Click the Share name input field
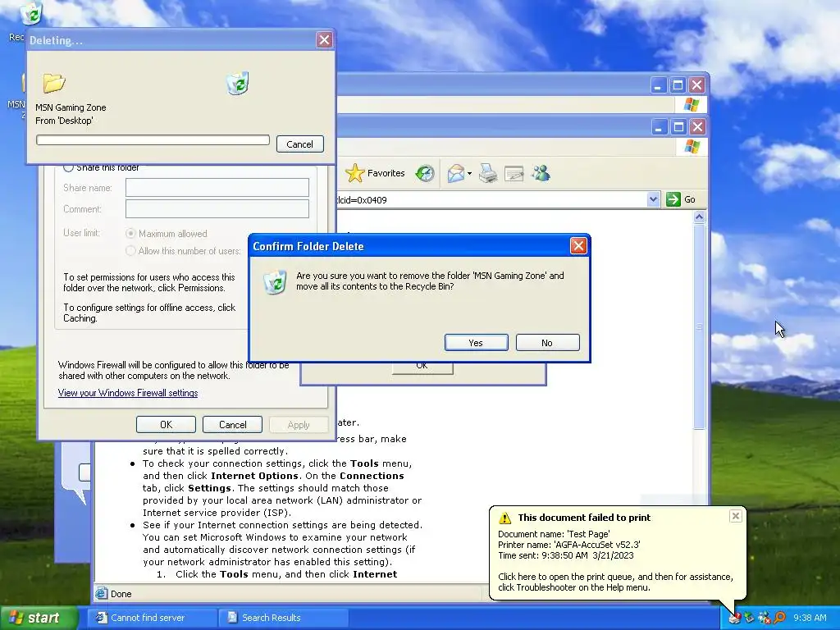This screenshot has height=630, width=840. coord(217,188)
